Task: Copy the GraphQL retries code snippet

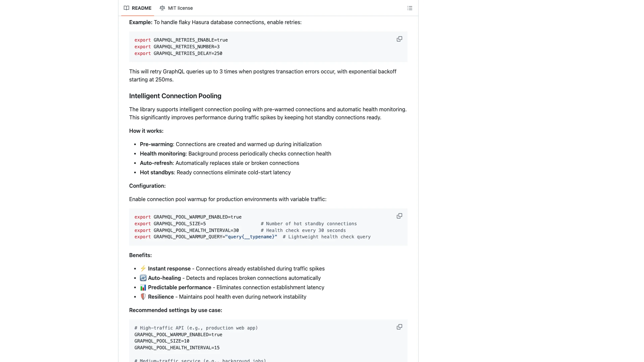Action: tap(399, 39)
